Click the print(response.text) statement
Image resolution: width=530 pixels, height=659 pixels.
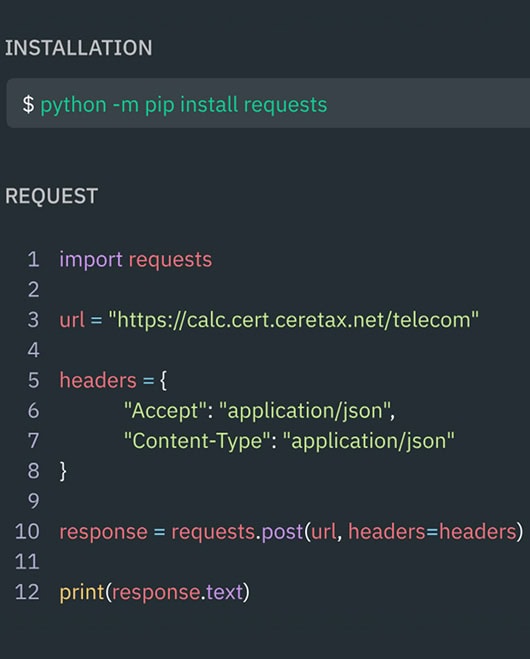tap(155, 592)
